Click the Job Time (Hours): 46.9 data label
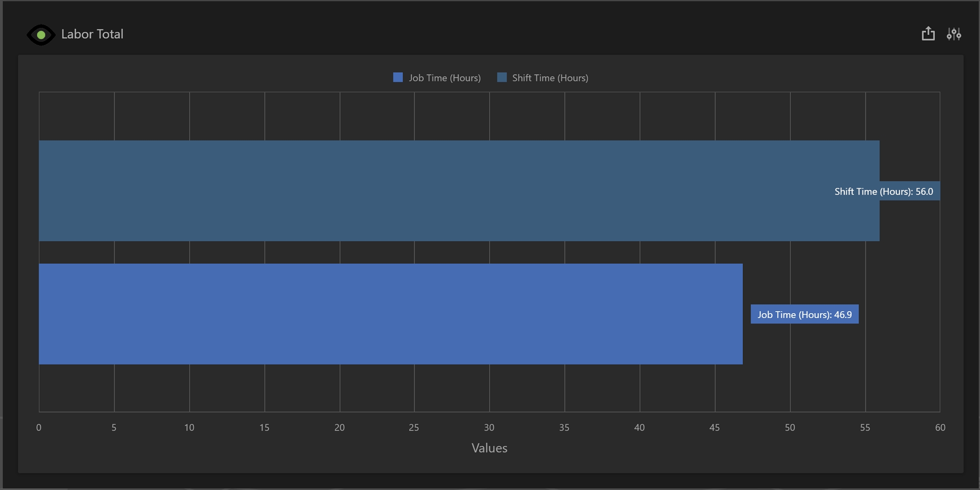The height and width of the screenshot is (490, 980). pyautogui.click(x=805, y=315)
